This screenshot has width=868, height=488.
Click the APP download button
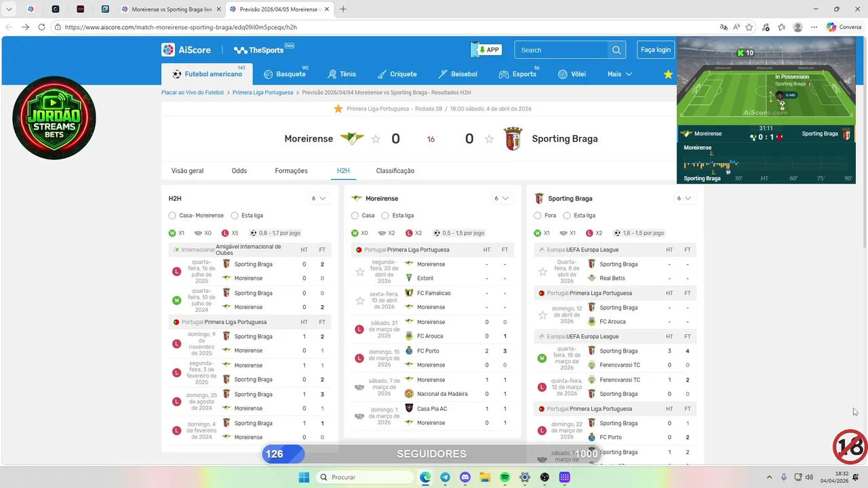pos(486,49)
